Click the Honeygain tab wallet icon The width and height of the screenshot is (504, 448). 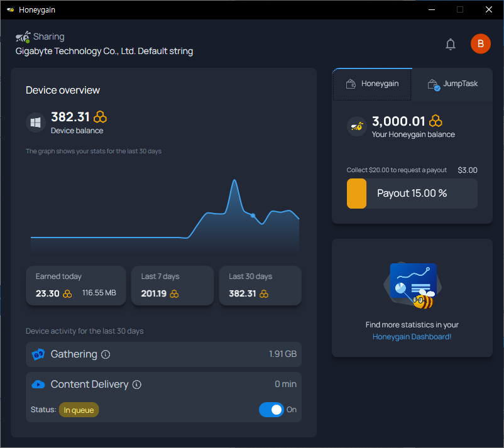point(351,84)
